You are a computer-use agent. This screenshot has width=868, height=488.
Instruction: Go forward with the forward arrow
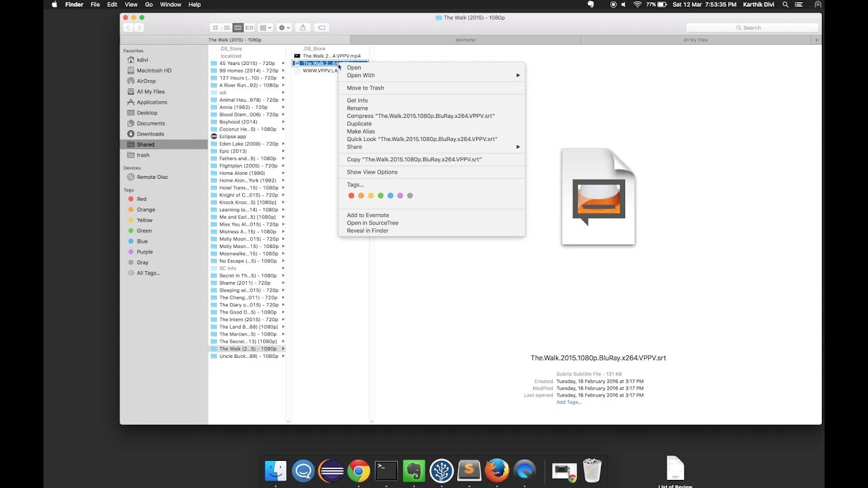139,28
